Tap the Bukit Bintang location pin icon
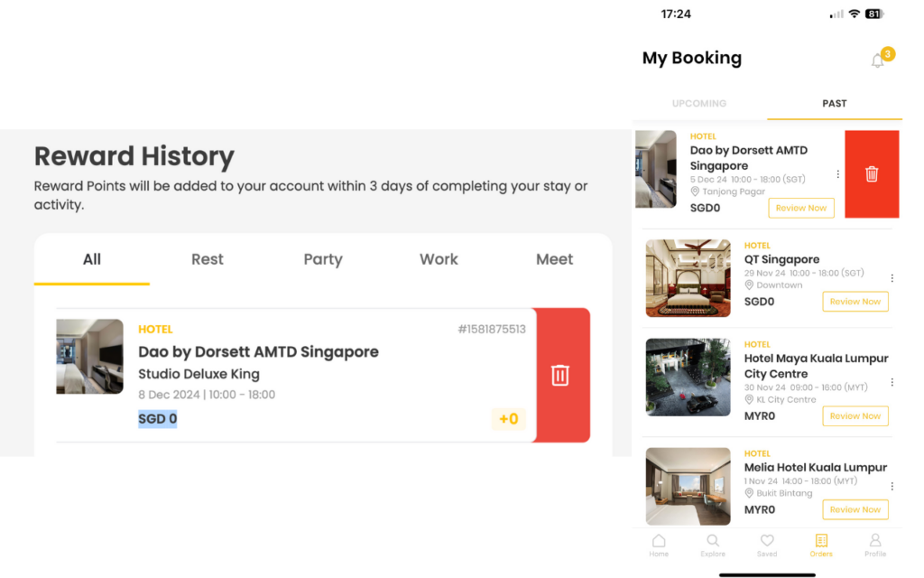Viewport: 924px width, 578px height. click(x=749, y=493)
